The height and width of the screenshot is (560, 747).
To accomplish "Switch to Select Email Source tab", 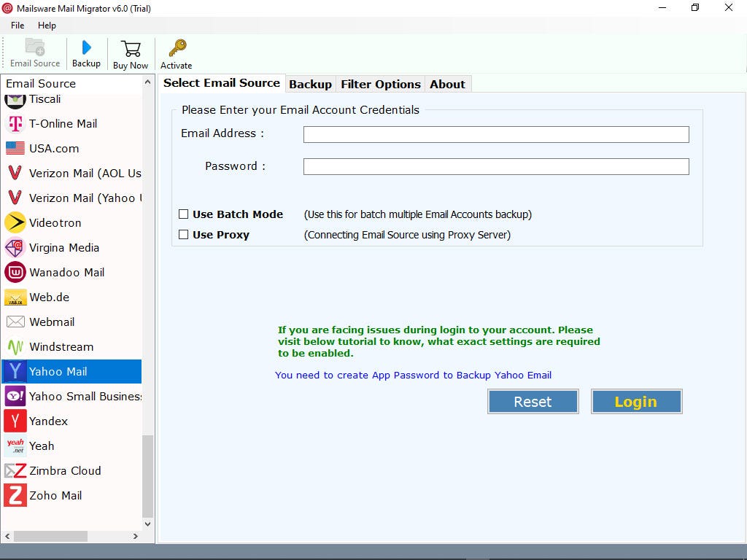I will (x=222, y=83).
